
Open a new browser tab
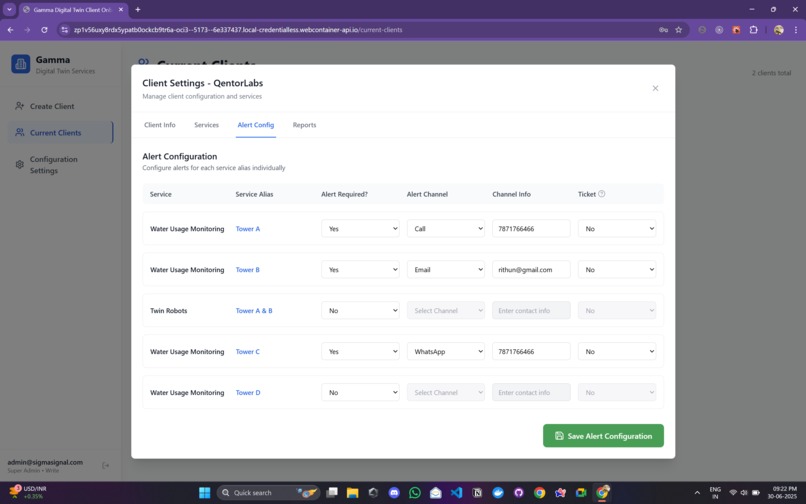138,9
